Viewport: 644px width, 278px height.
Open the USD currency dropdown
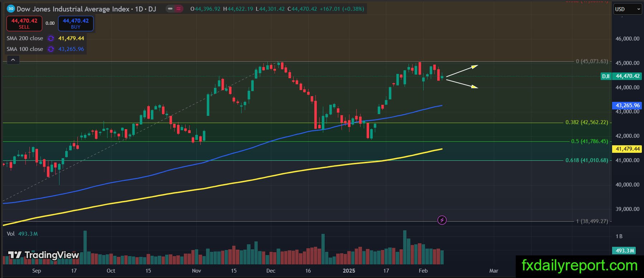[x=628, y=9]
